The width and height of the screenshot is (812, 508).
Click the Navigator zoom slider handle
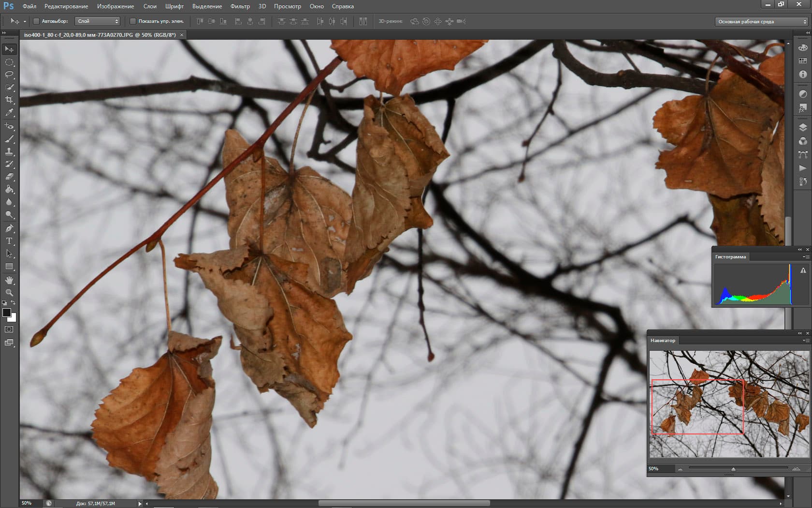pyautogui.click(x=734, y=469)
